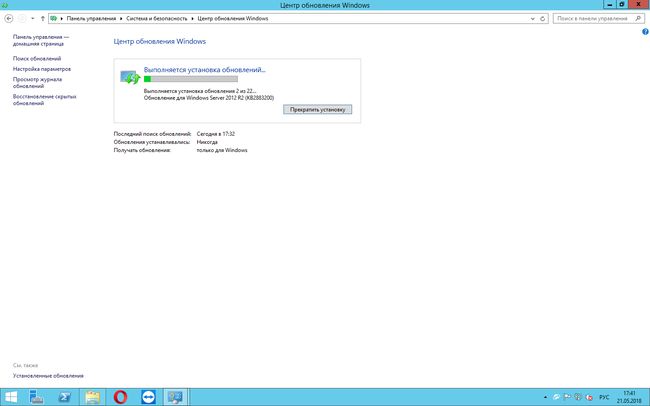The image size is (650, 406).
Task: Open TeamViewer from the taskbar
Action: click(x=148, y=397)
